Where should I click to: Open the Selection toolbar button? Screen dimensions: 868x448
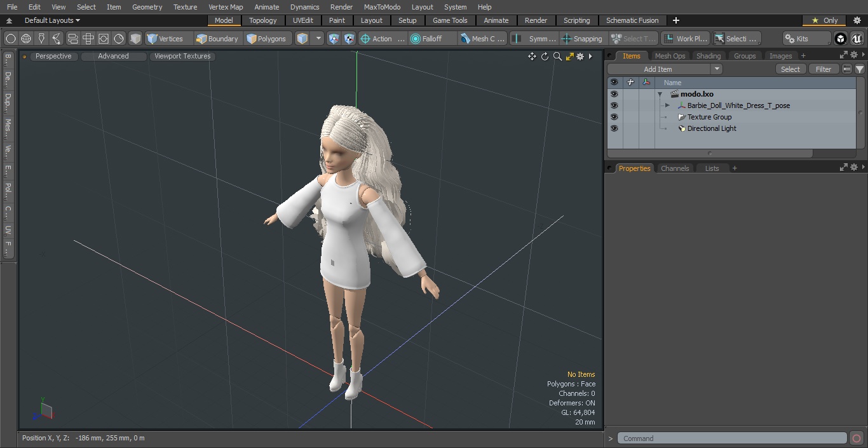coord(736,39)
